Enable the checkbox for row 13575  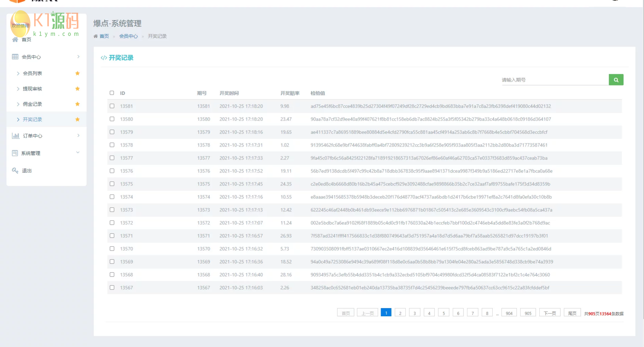[x=112, y=184]
